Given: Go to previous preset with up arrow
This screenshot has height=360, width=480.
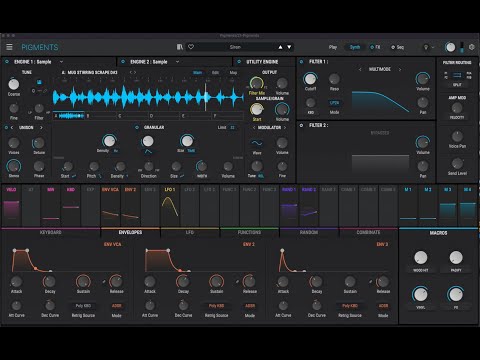Looking at the screenshot, I should point(280,47).
